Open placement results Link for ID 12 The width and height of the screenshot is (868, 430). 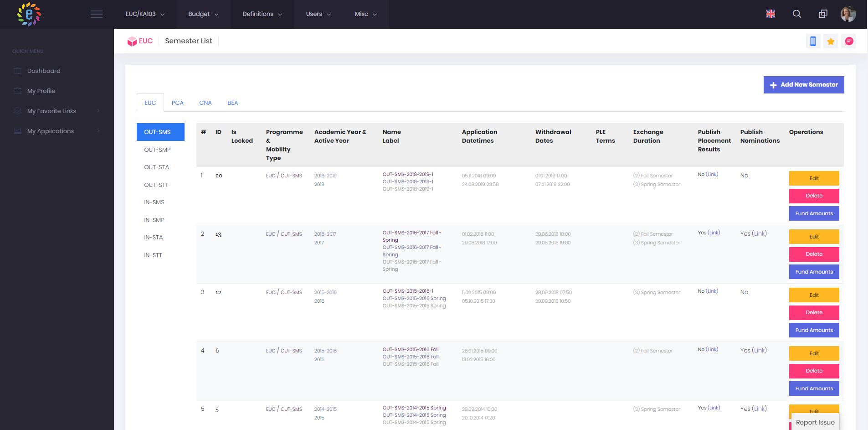tap(712, 291)
